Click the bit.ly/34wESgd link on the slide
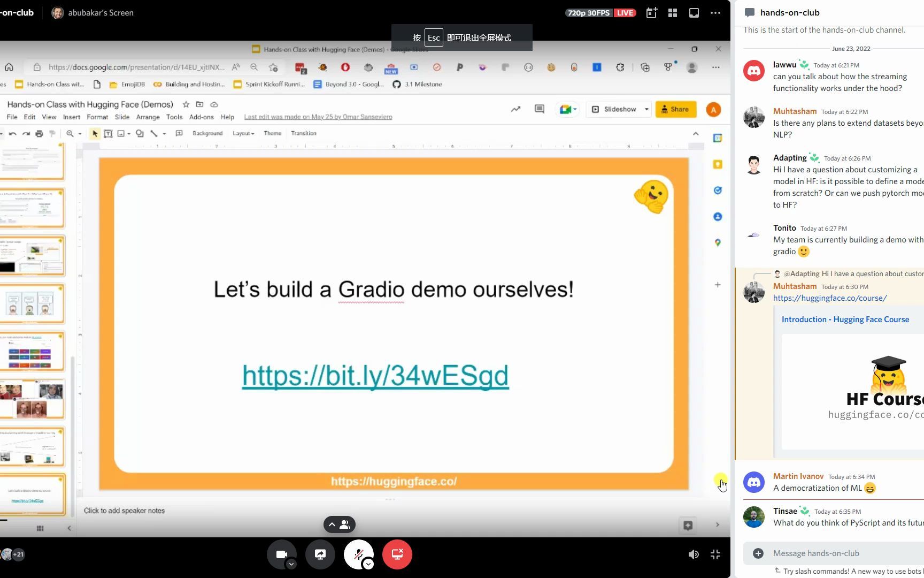The height and width of the screenshot is (578, 924). tap(375, 375)
